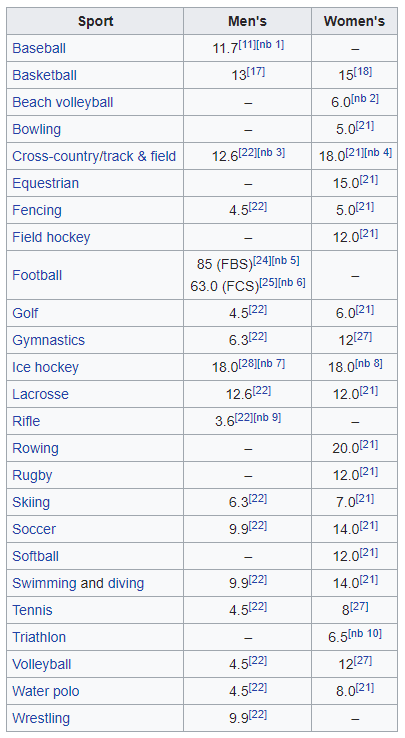Open citation [11] next to Baseball 11.7
405x738 pixels.
(x=247, y=45)
